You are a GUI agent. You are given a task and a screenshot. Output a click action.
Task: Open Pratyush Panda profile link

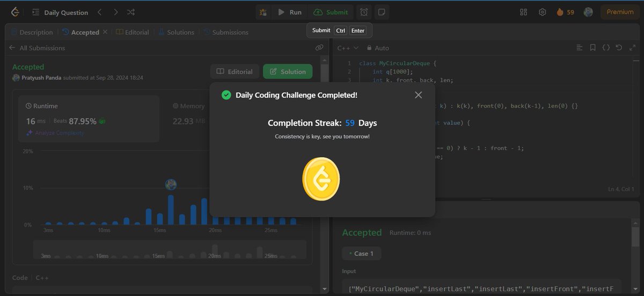point(41,78)
